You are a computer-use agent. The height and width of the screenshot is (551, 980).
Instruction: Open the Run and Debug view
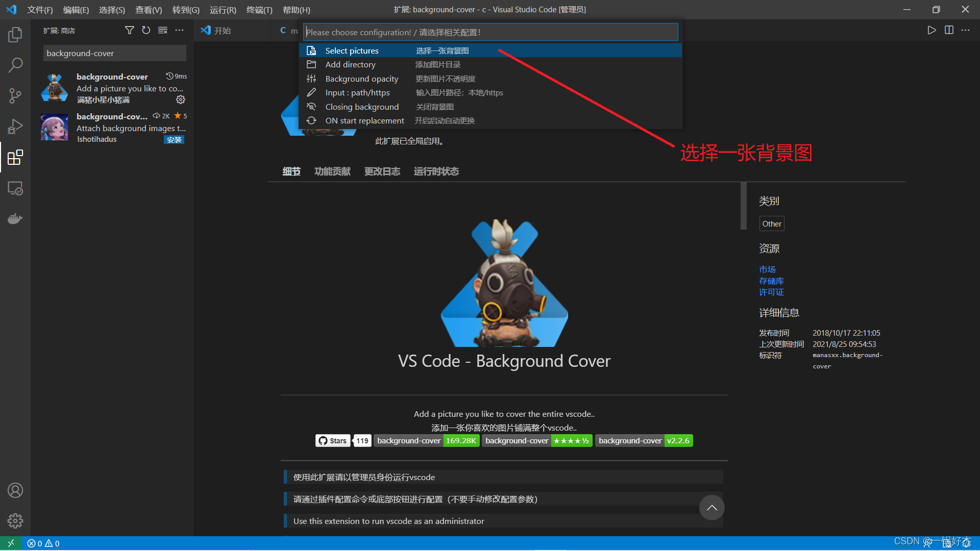[15, 127]
